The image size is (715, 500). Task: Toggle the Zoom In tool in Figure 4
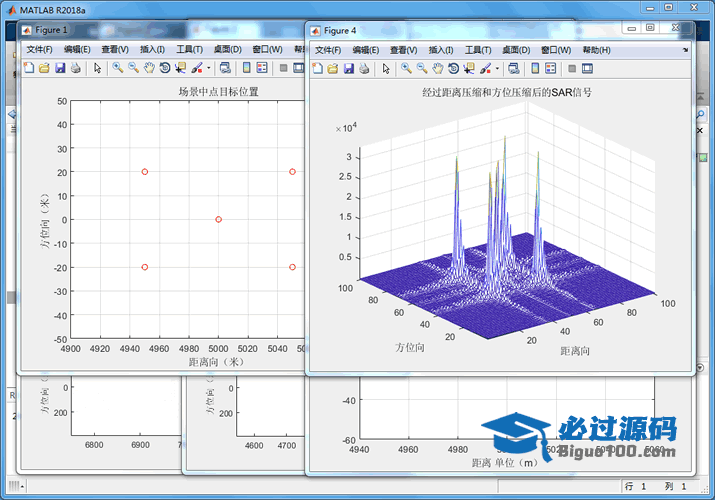pyautogui.click(x=406, y=69)
